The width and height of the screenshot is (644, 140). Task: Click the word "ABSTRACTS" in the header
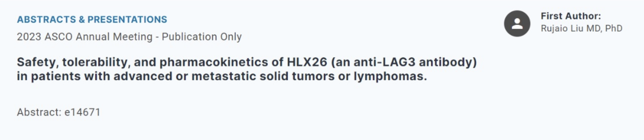[46, 20]
